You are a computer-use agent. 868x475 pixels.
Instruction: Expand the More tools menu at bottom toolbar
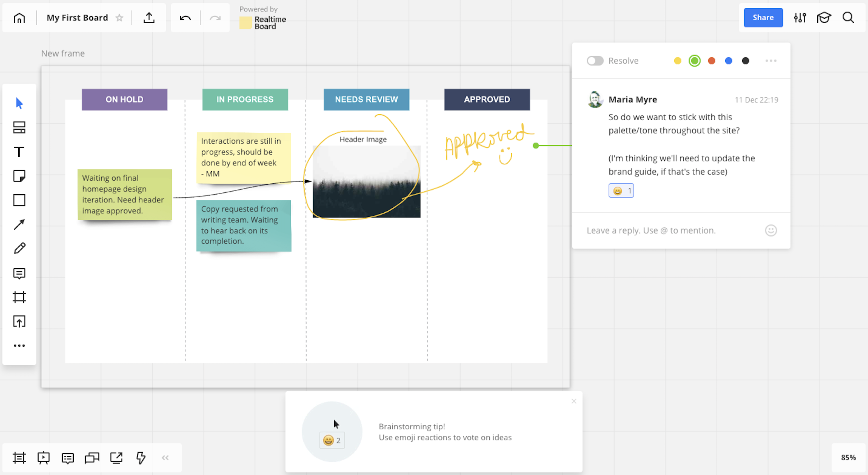165,458
